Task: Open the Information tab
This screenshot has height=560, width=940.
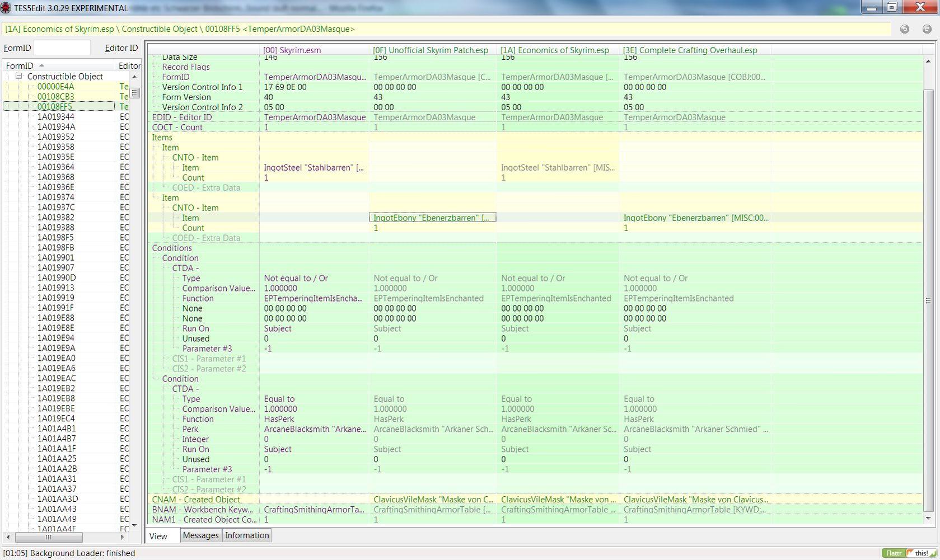Action: click(x=247, y=535)
